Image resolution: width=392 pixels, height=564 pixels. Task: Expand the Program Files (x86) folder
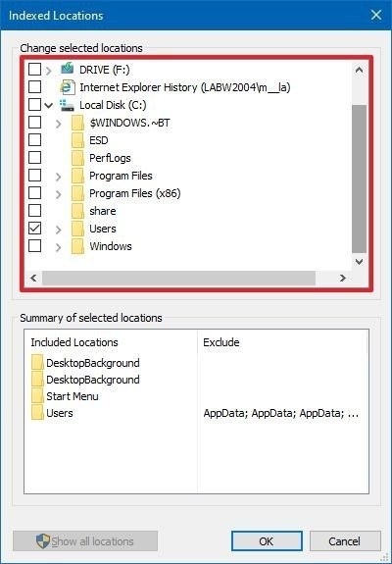tap(59, 194)
